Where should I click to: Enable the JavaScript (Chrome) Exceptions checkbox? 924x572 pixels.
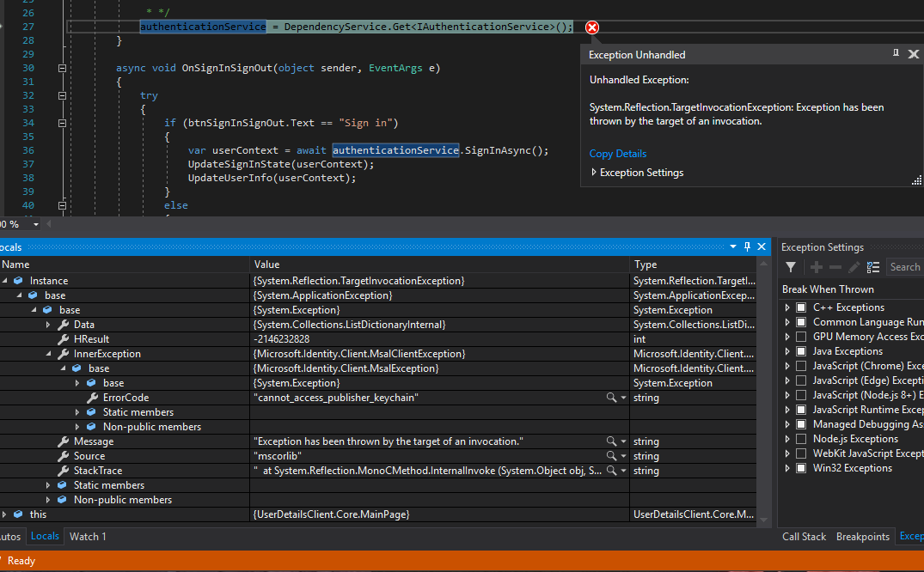[801, 366]
